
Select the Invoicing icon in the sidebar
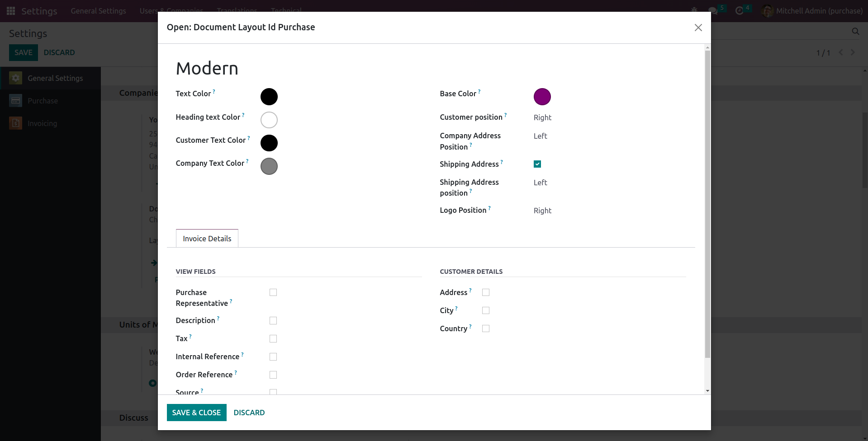(x=16, y=123)
